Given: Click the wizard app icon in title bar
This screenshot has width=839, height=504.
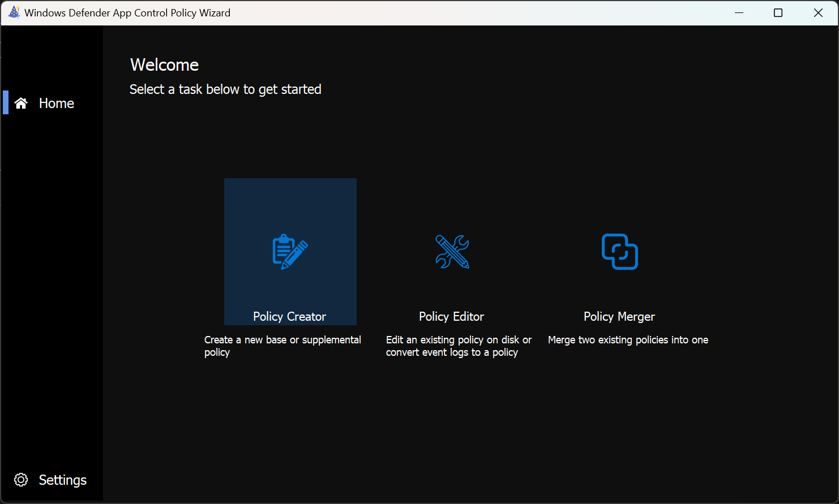Looking at the screenshot, I should click(x=14, y=12).
